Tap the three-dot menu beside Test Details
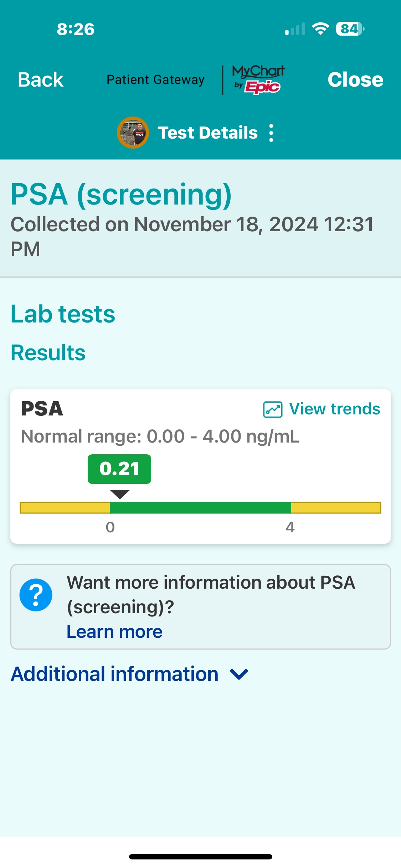Viewport: 401px width, 868px height. tap(271, 133)
